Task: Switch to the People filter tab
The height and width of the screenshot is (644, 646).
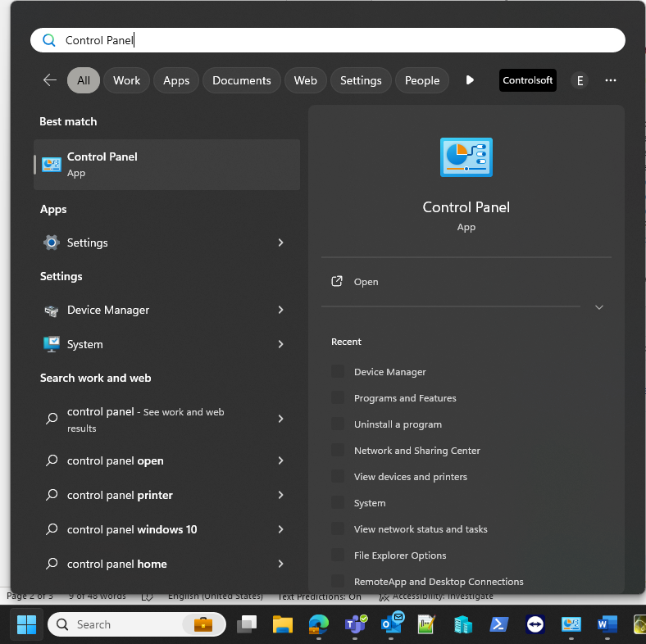Action: (x=422, y=80)
